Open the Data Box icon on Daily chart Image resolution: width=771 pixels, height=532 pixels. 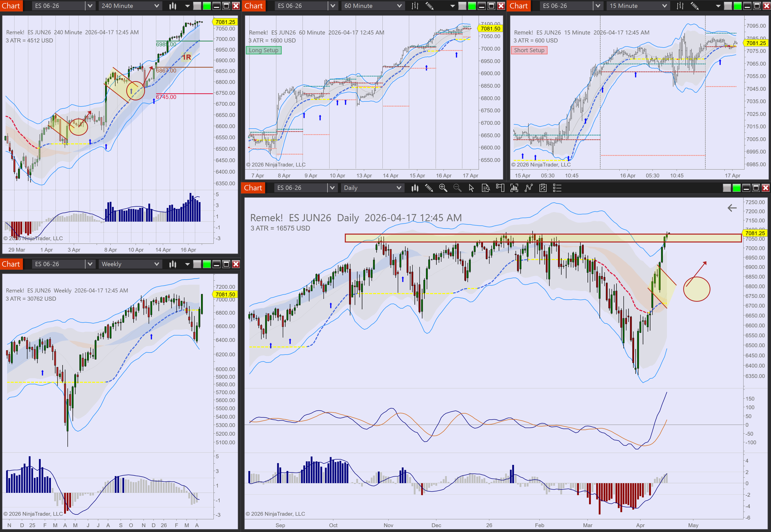[x=486, y=188]
